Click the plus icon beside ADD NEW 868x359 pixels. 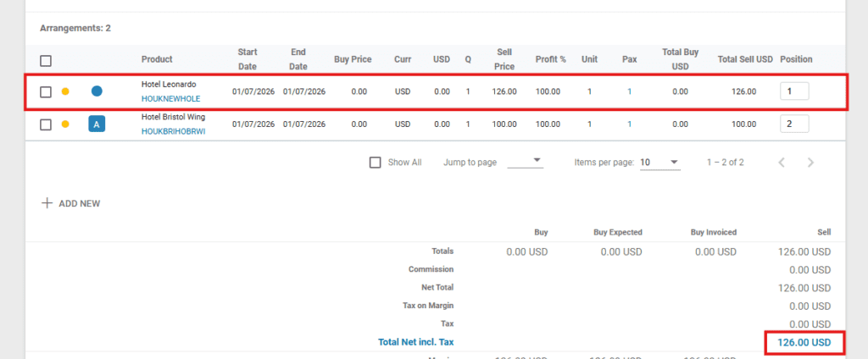[x=46, y=203]
